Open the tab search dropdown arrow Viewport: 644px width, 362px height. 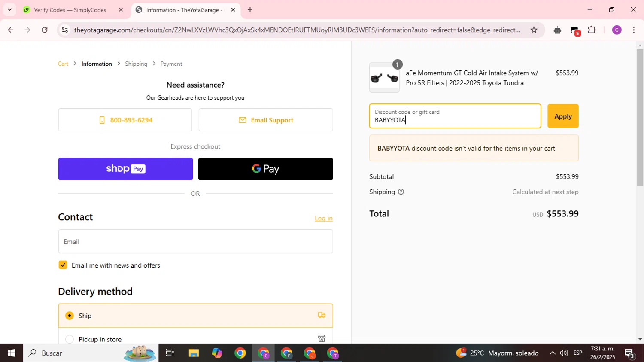click(9, 10)
